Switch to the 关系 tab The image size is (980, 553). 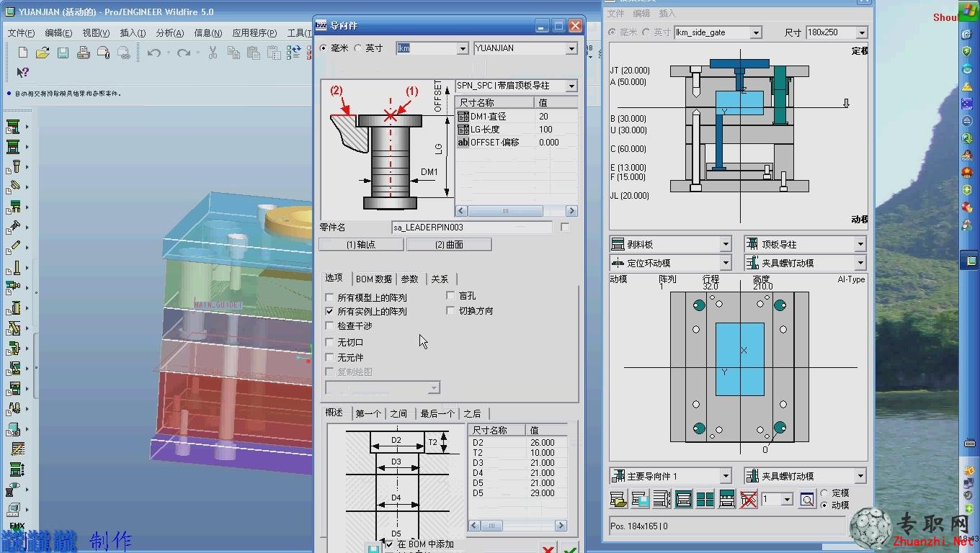(440, 279)
